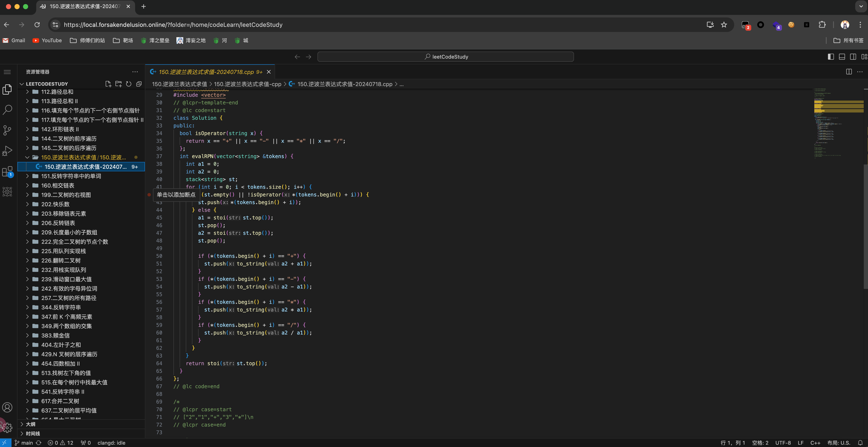
Task: Toggle the secondary sidebar visibility
Action: point(853,57)
